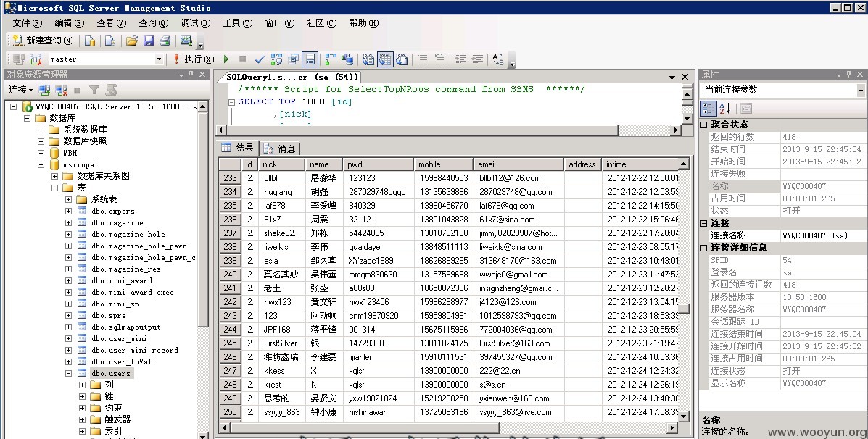The image size is (868, 439).
Task: Print using the printer icon
Action: click(x=165, y=41)
